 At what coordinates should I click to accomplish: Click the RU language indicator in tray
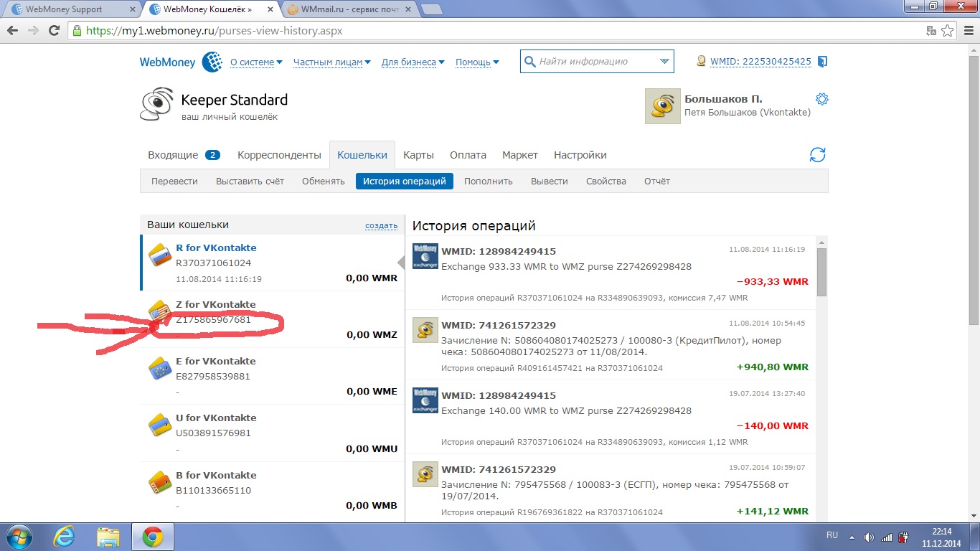tap(832, 536)
